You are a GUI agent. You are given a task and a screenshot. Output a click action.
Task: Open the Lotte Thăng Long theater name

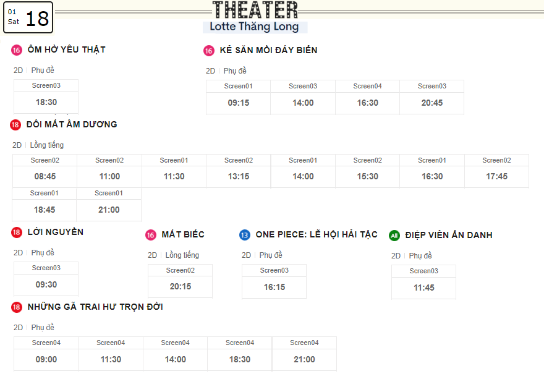point(254,27)
